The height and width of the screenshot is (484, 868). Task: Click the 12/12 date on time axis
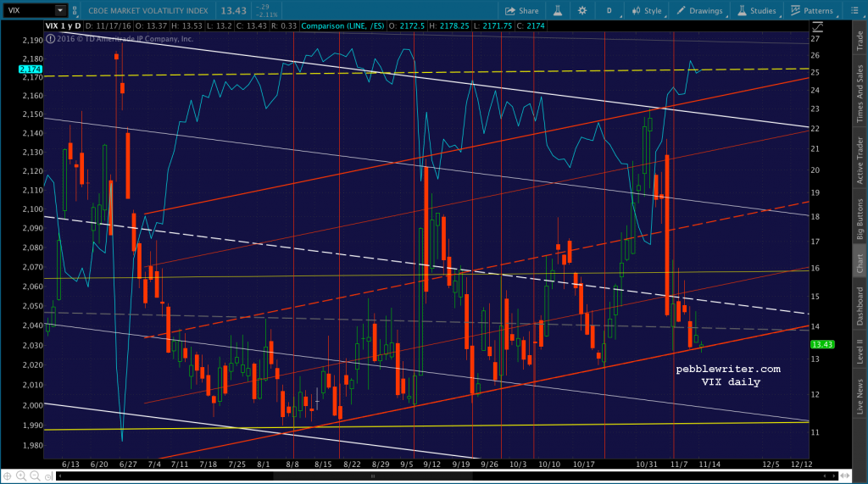click(x=802, y=464)
